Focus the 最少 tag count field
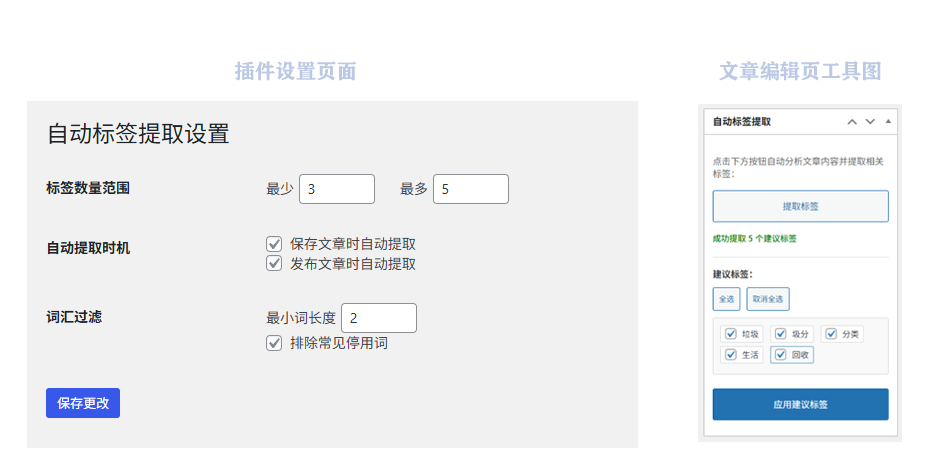Viewport: 943px width, 471px height. pos(336,189)
